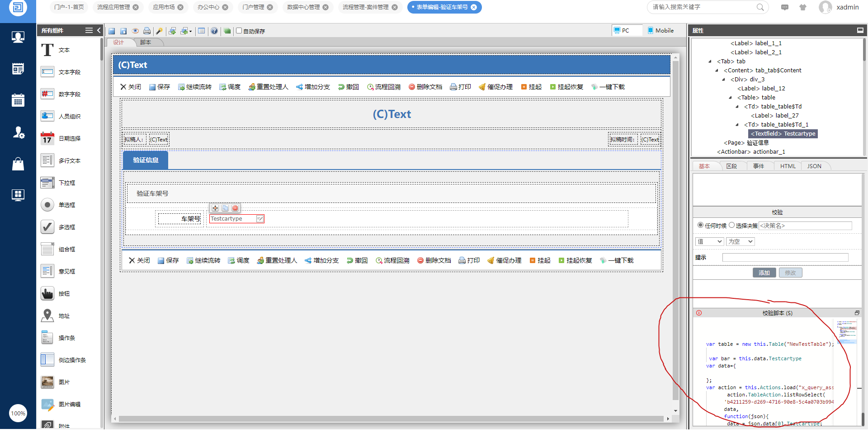Click the 提示 input field
The height and width of the screenshot is (438, 868).
(785, 258)
